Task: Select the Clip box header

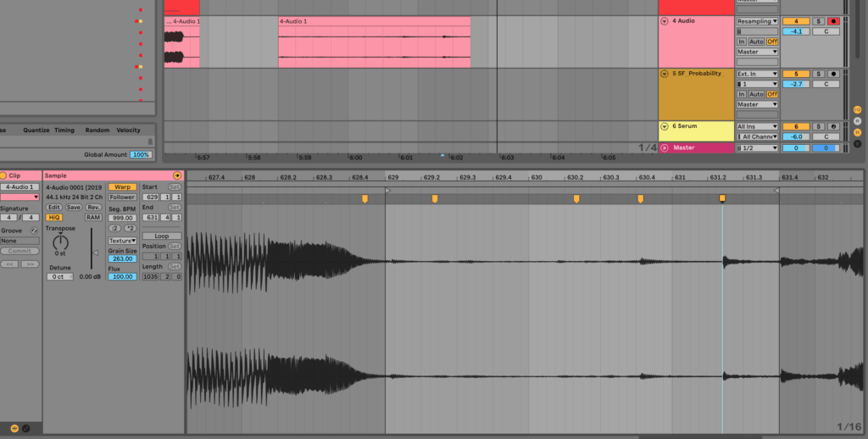Action: click(20, 175)
